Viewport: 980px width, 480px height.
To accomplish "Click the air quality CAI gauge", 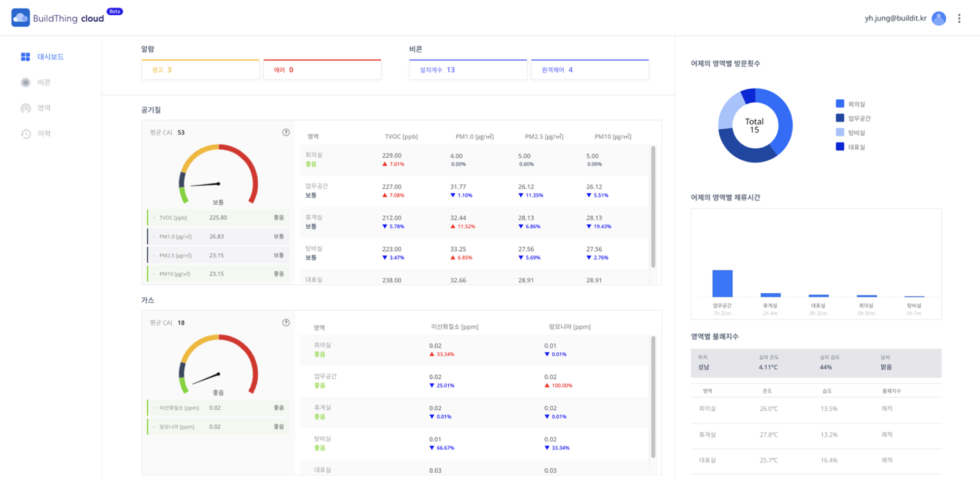I will pyautogui.click(x=218, y=174).
